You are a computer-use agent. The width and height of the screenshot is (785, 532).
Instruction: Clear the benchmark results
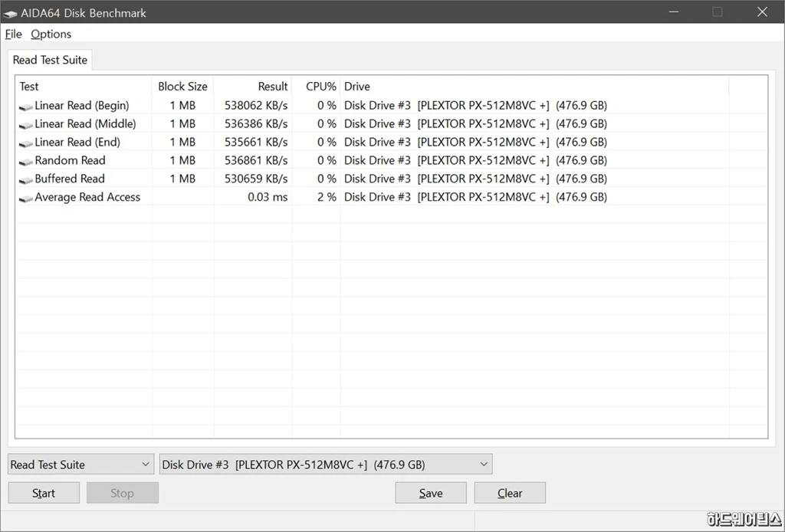(x=510, y=493)
